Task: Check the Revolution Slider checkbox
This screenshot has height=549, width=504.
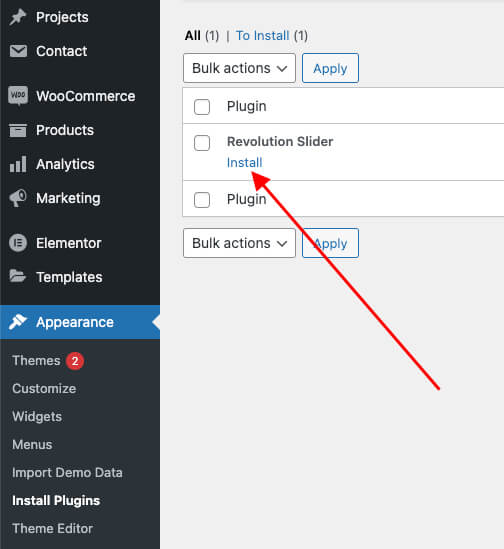Action: (x=202, y=143)
